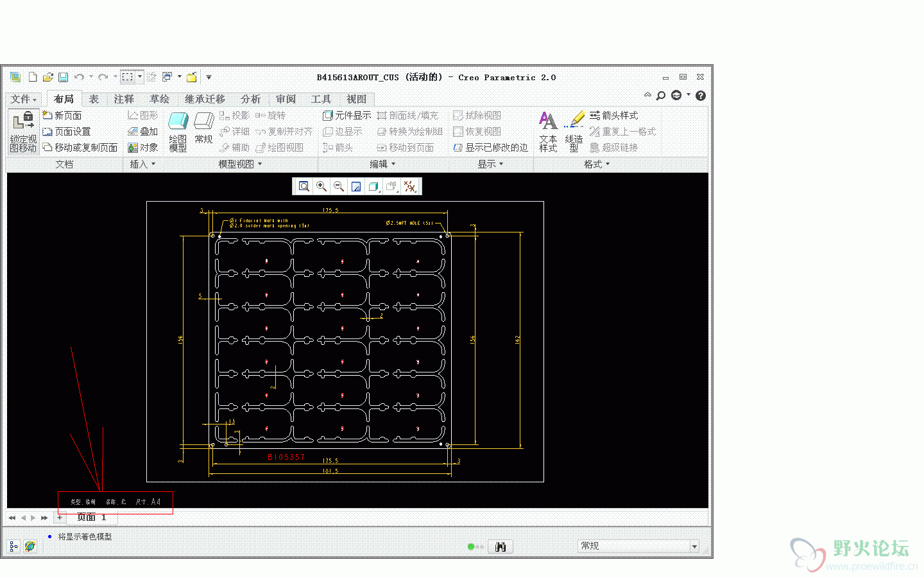
Task: Click the New file icon
Action: [32, 77]
